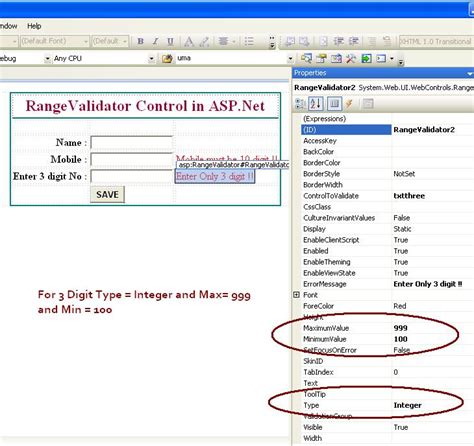
Task: Open the Command Window icon in the toolbar
Action: coord(381,58)
